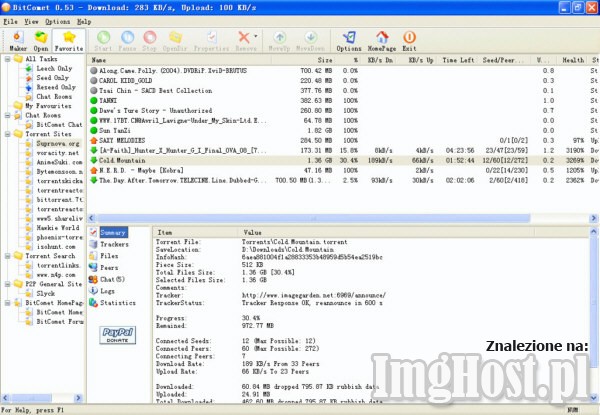Open AnimeSuki.com torrent site

coord(59,162)
